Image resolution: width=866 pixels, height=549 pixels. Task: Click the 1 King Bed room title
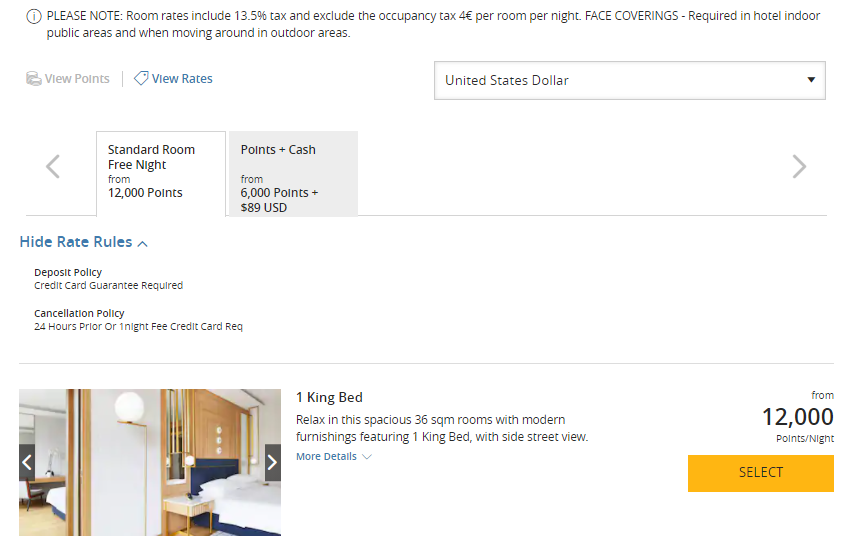(329, 397)
